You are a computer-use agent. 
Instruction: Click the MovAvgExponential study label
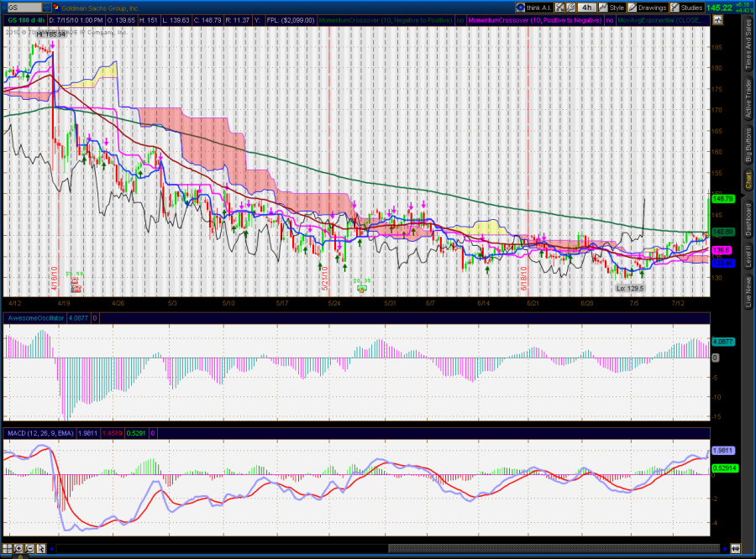click(663, 20)
